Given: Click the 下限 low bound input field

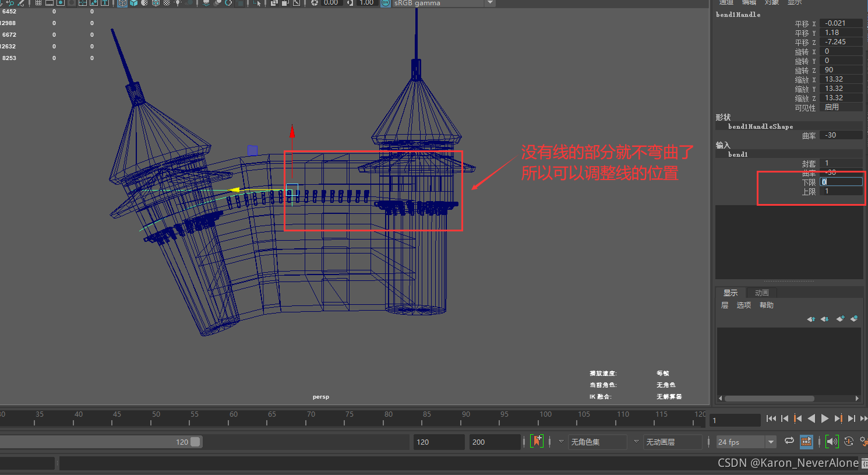Looking at the screenshot, I should 841,182.
